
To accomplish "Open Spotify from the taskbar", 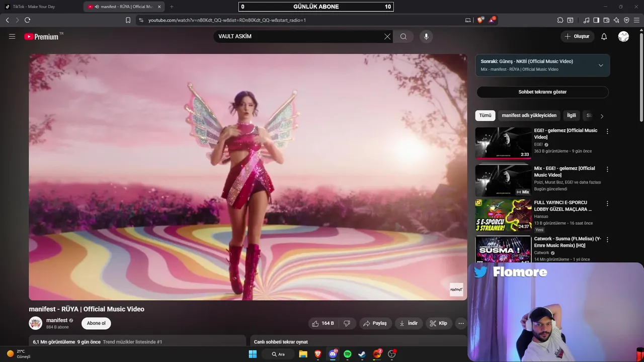I will 347,354.
